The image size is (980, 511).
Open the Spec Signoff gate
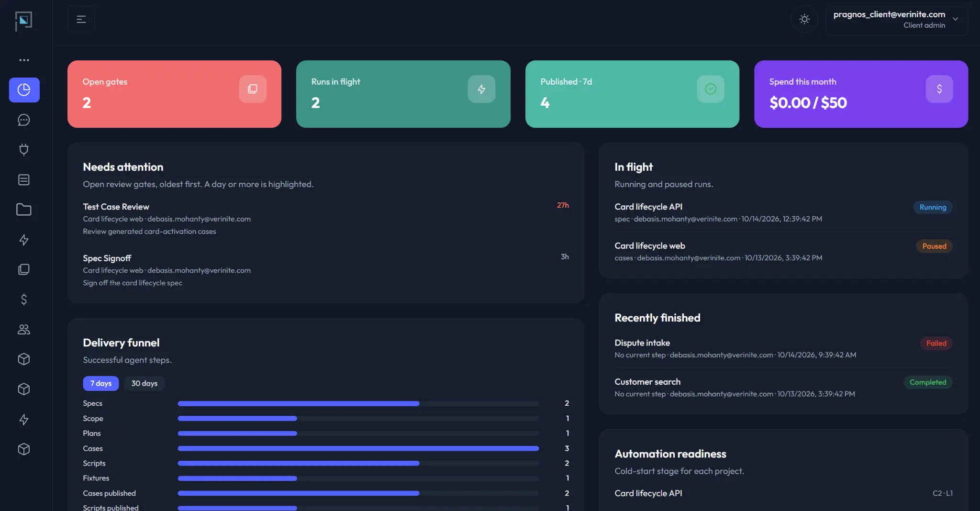tap(326, 270)
